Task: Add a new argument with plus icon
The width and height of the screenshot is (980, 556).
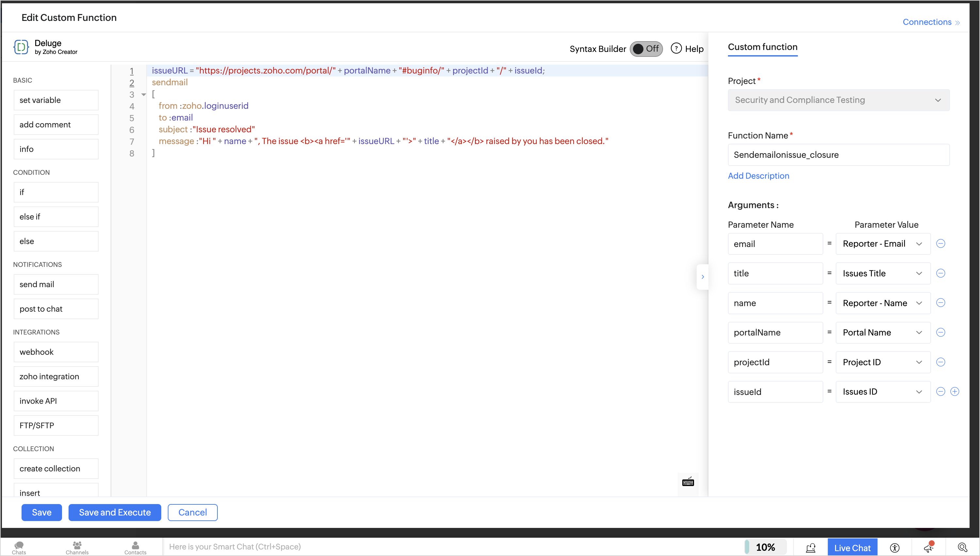Action: coord(955,391)
